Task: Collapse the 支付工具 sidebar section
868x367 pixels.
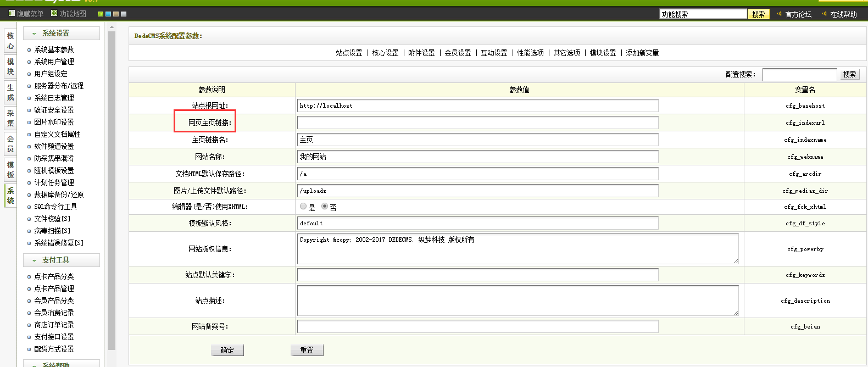Action: pyautogui.click(x=62, y=260)
